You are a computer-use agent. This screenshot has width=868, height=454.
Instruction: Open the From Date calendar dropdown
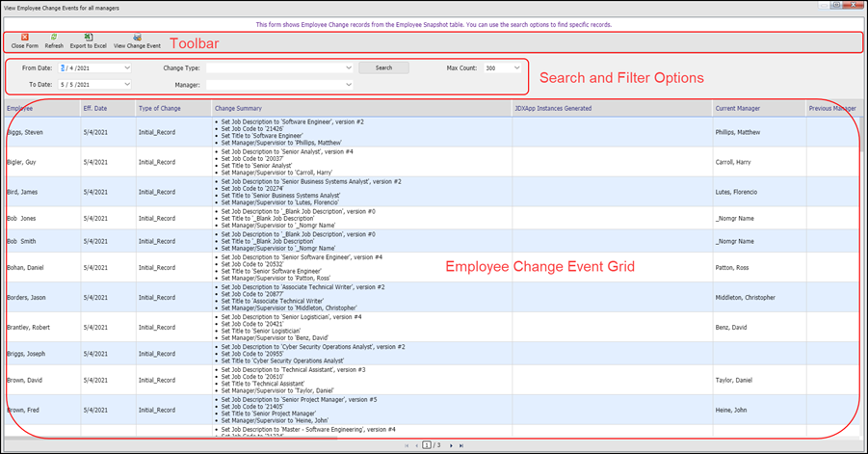pyautogui.click(x=126, y=68)
